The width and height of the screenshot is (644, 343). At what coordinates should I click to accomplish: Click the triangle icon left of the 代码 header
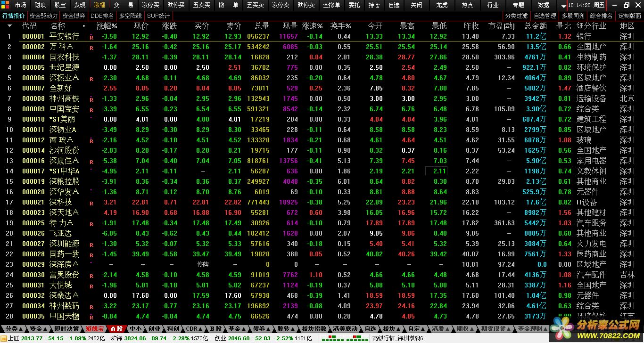(x=9, y=26)
